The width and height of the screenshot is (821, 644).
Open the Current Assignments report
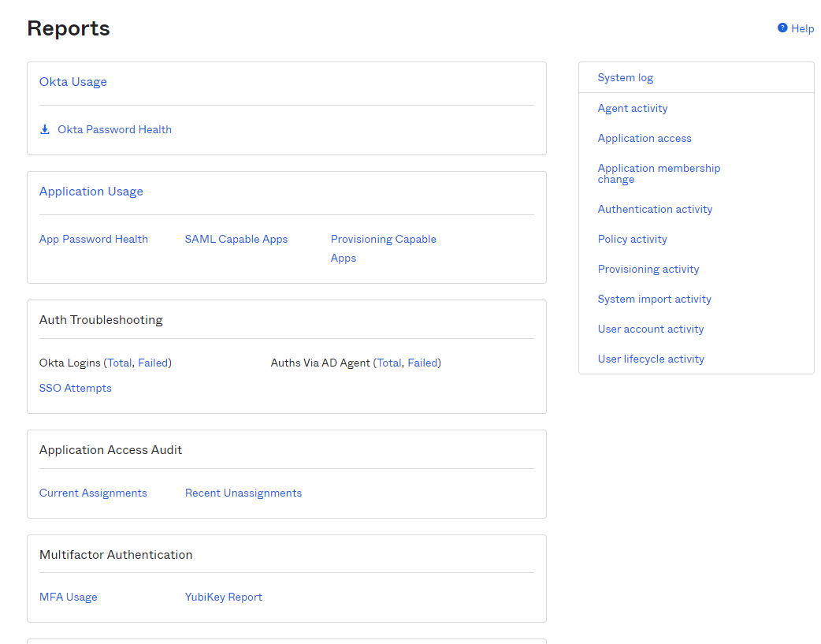[93, 493]
